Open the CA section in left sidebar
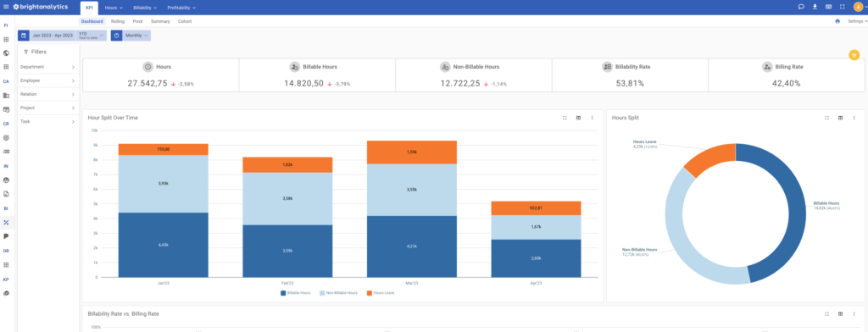The width and height of the screenshot is (868, 332). click(6, 81)
